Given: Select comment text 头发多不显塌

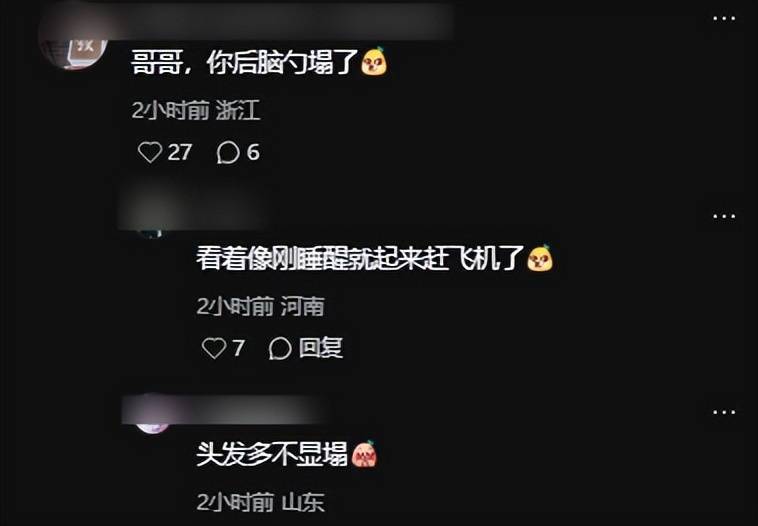Looking at the screenshot, I should click(x=272, y=454).
